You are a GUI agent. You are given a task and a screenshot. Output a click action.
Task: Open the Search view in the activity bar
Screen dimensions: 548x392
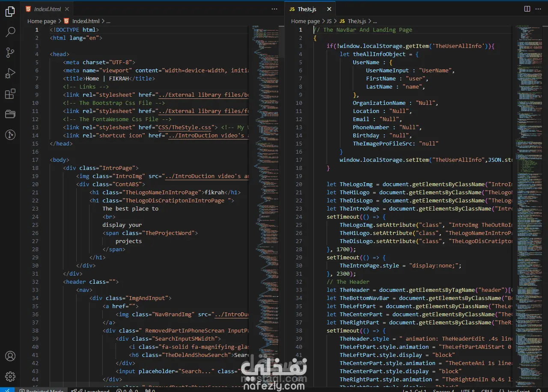(10, 32)
